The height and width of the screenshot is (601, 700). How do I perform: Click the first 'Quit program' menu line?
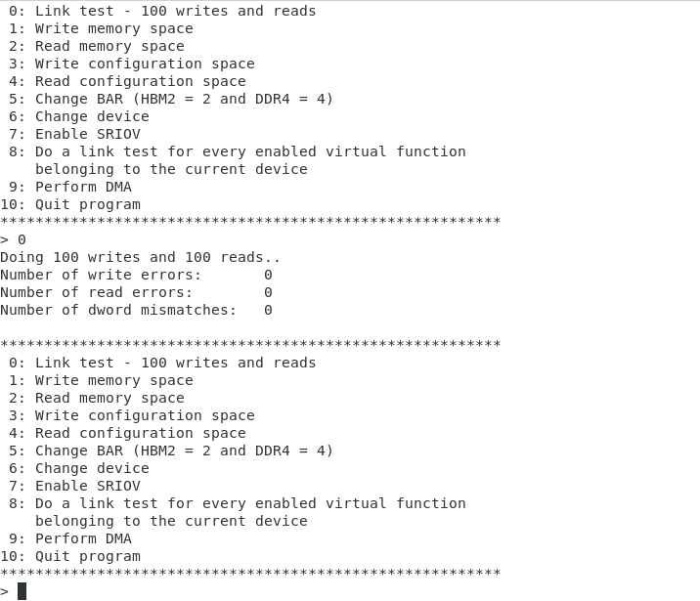(x=70, y=205)
